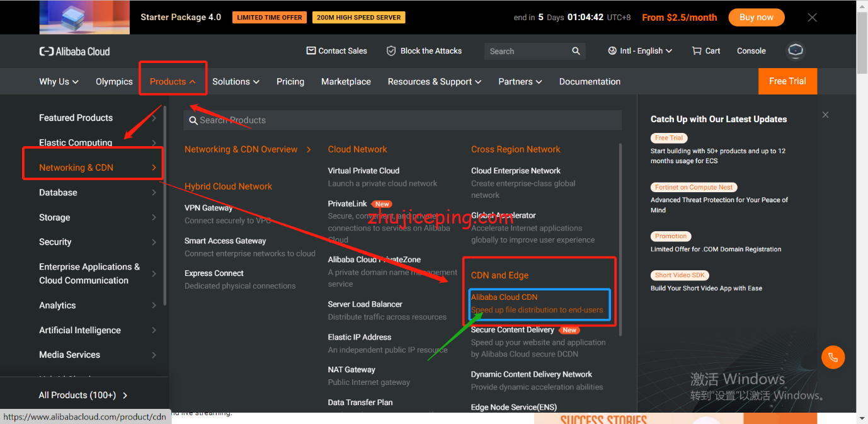Expand the Resources & Support menu
The height and width of the screenshot is (424, 868).
tap(435, 81)
